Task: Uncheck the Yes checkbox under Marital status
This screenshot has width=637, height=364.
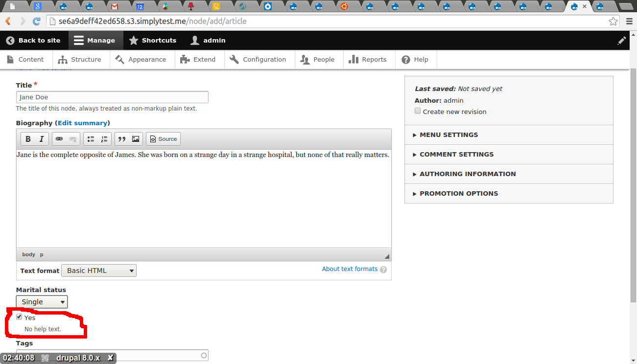Action: click(x=19, y=317)
